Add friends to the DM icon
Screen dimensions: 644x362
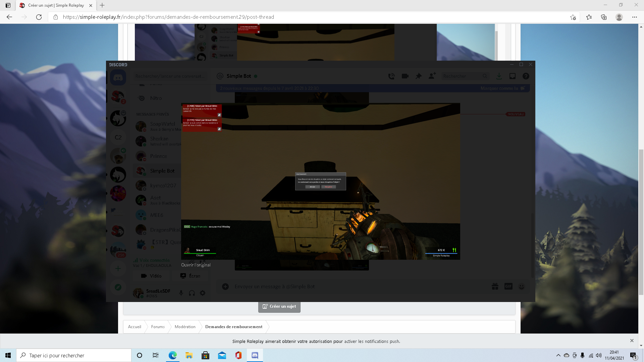point(432,76)
